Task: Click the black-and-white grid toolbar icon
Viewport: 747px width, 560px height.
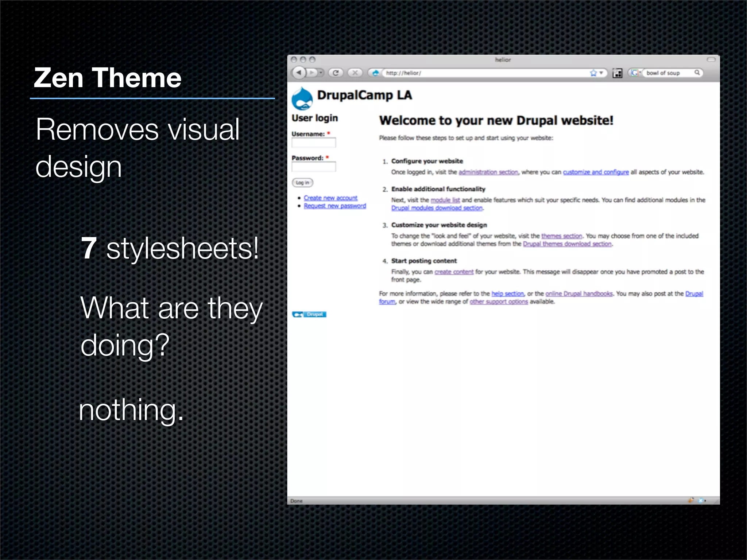Action: (x=617, y=73)
